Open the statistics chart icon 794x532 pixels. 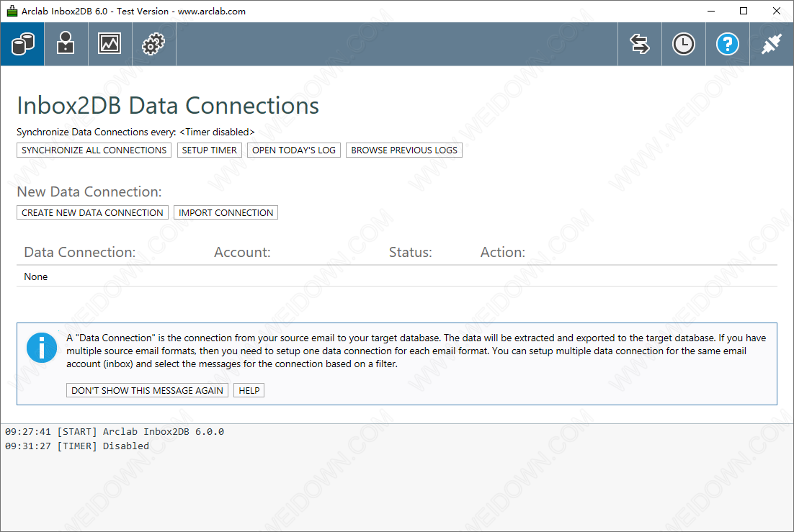110,44
